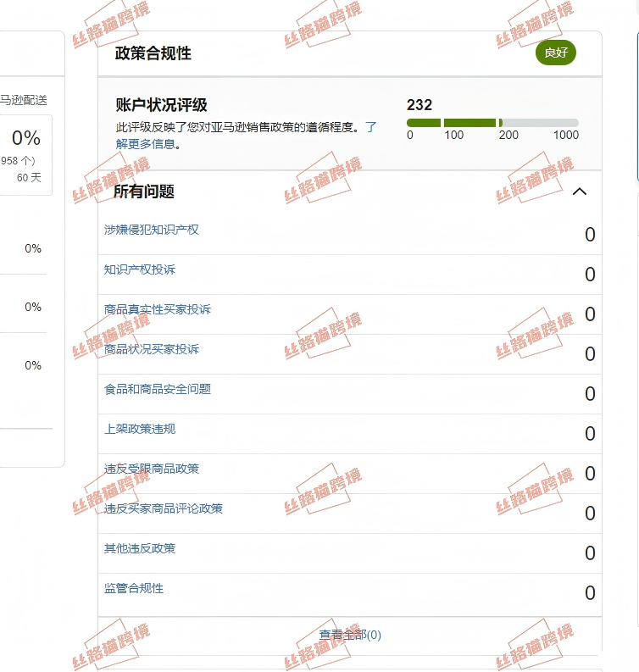Open 知识产权投诉 issue link
The image size is (639, 672).
pyautogui.click(x=140, y=269)
